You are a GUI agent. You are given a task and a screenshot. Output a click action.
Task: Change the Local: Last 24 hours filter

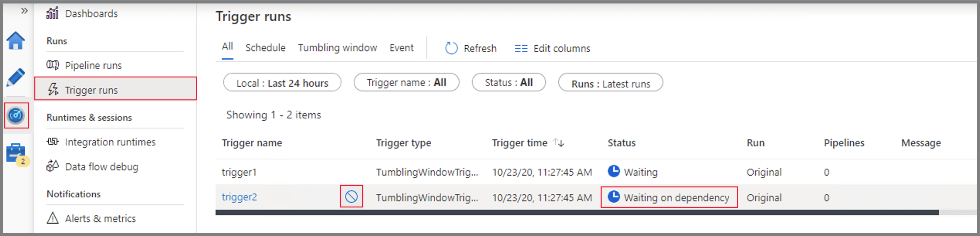point(282,82)
